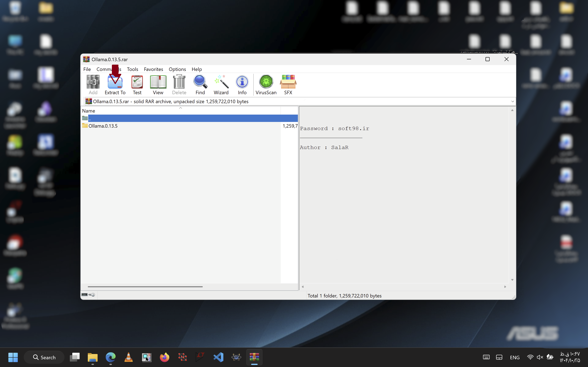
Task: Open the Find search tool
Action: click(x=200, y=84)
